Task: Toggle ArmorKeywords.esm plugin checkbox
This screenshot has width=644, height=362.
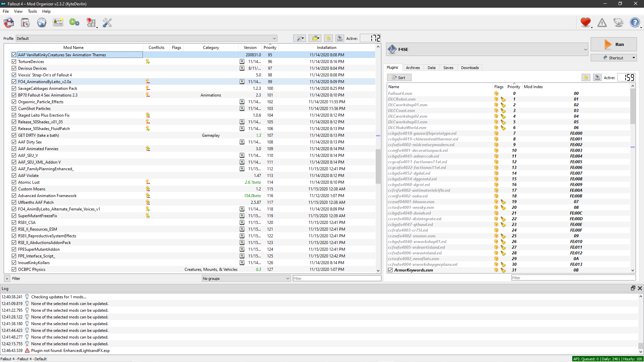Action: [x=390, y=270]
